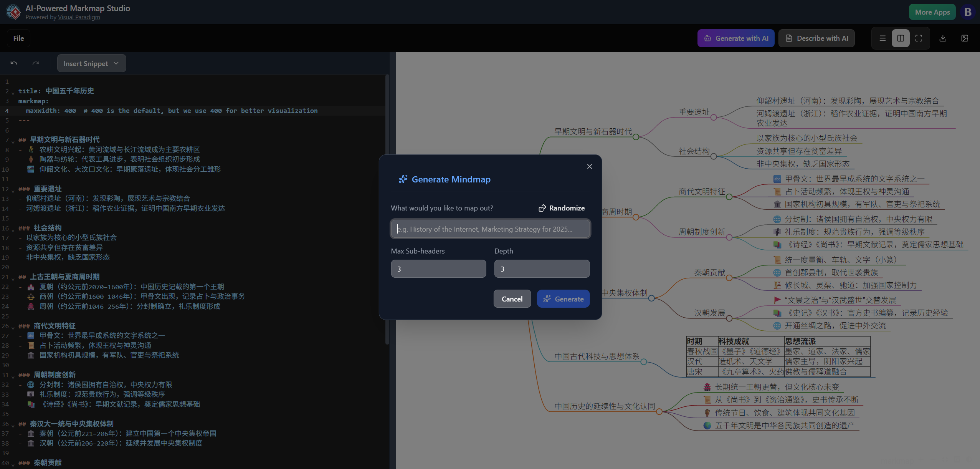Click Describe with AI toolbar item

point(816,38)
